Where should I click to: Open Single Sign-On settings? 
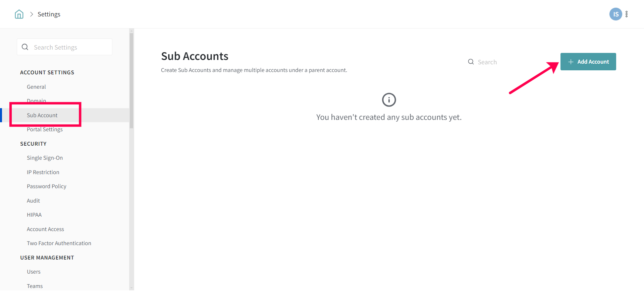point(45,158)
